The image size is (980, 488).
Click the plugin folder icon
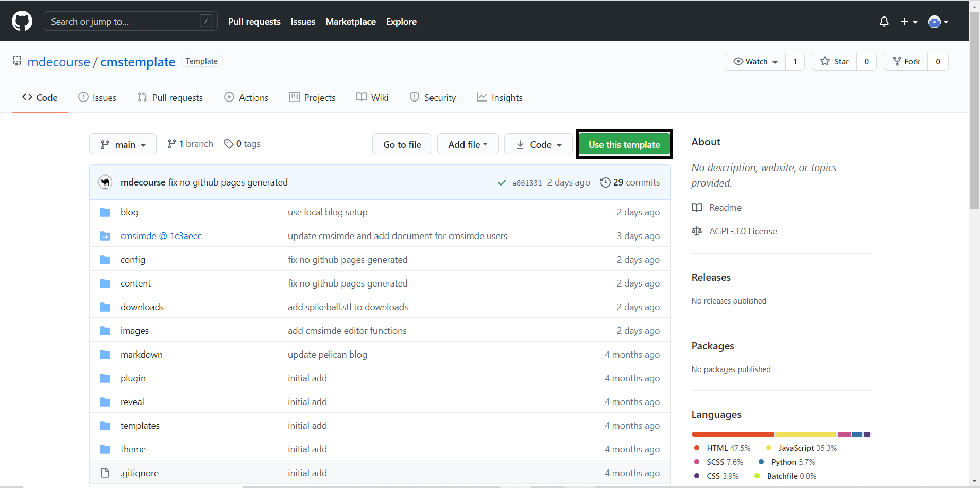click(105, 378)
